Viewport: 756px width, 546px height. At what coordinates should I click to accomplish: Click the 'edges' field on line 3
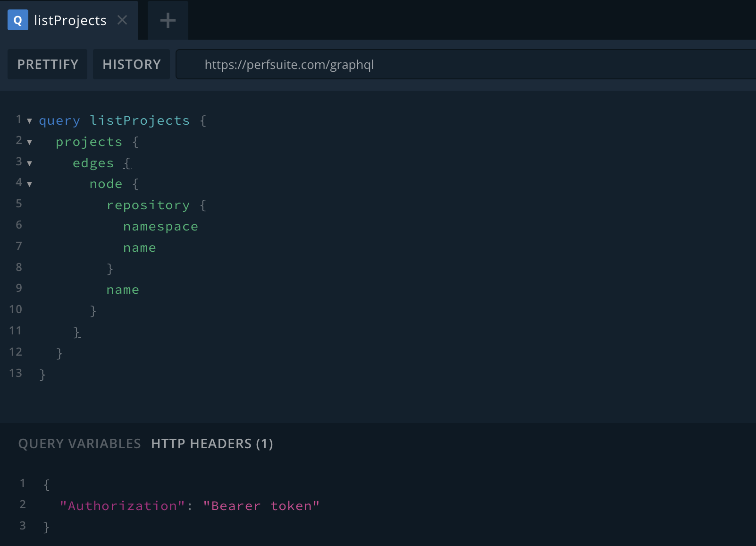tap(93, 163)
